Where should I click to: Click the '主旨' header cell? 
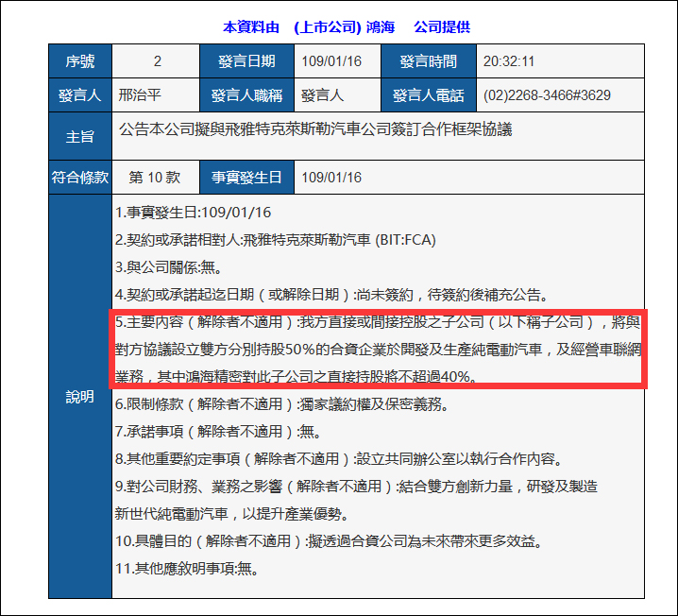(80, 136)
